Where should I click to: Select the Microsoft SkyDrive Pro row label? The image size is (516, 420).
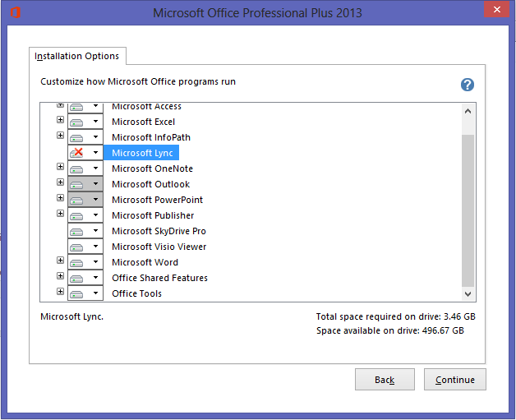point(159,231)
